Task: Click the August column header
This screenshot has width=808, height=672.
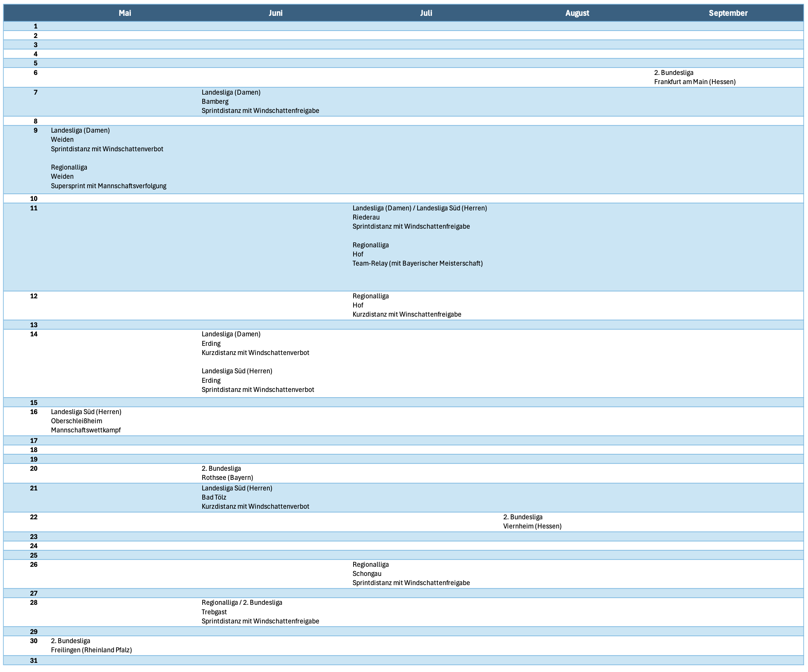Action: point(577,13)
